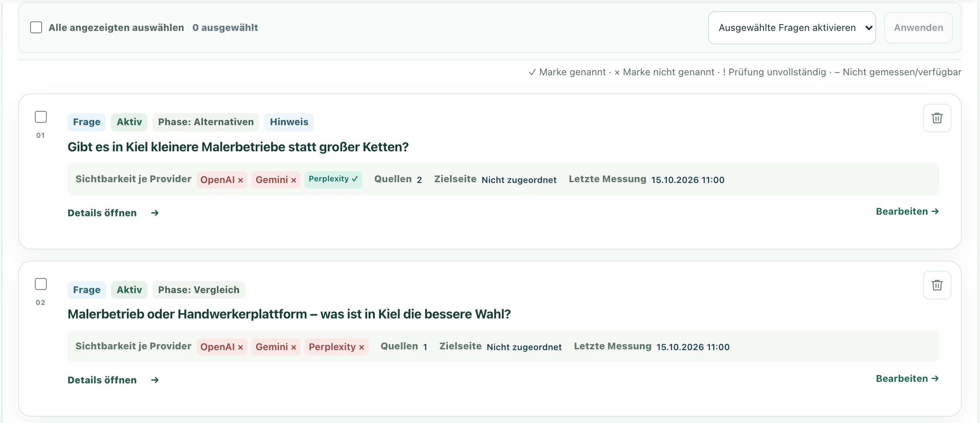The height and width of the screenshot is (423, 980).
Task: Click OpenAI × badge in question 02
Action: pyautogui.click(x=222, y=347)
